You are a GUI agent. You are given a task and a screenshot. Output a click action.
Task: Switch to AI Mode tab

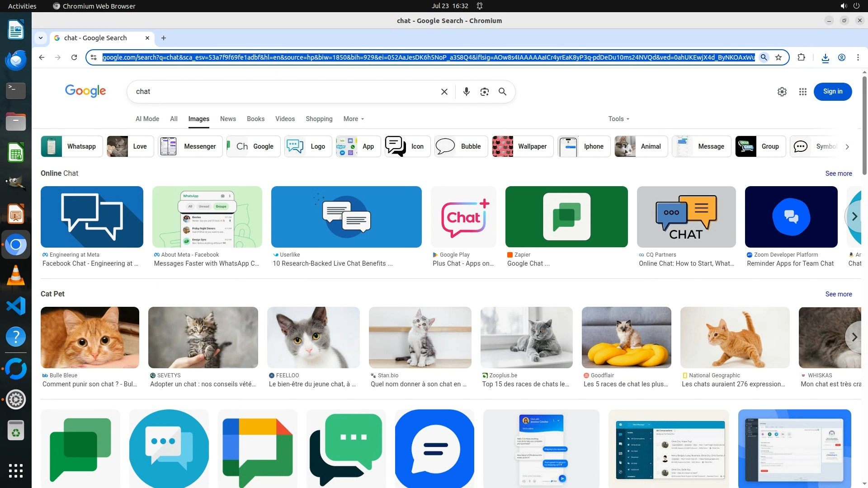(147, 119)
